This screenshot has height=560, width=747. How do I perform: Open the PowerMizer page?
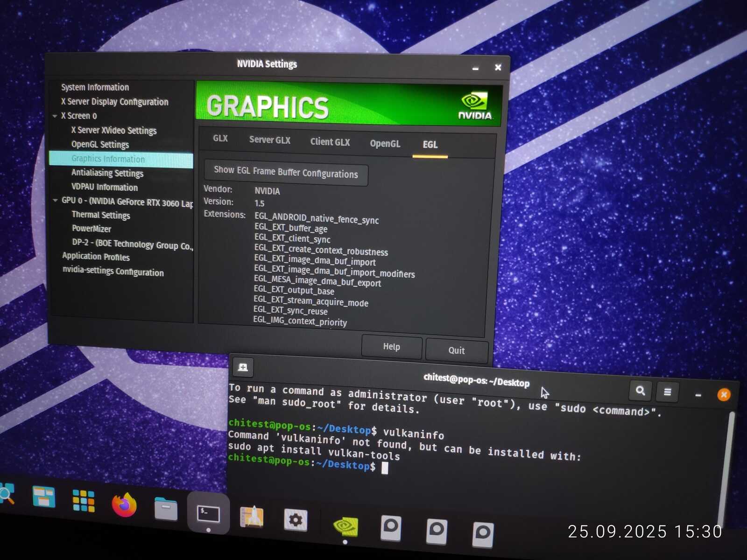point(92,229)
